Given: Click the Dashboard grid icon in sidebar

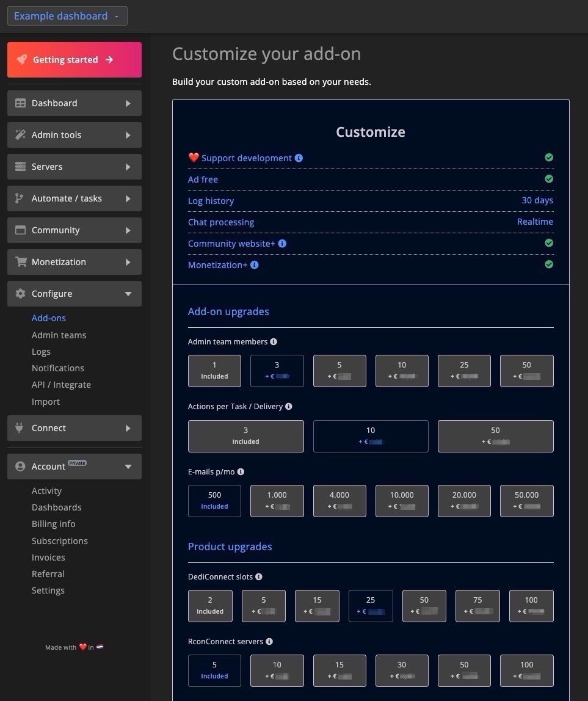Looking at the screenshot, I should [20, 103].
